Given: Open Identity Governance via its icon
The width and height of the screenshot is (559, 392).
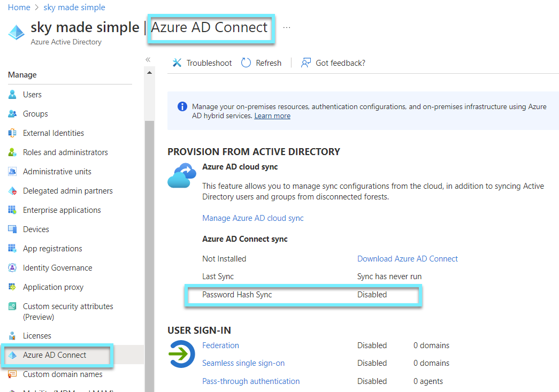Looking at the screenshot, I should 12,267.
